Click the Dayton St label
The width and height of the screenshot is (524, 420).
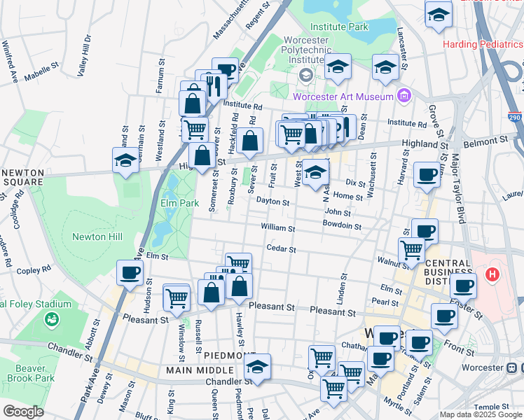pos(273,201)
